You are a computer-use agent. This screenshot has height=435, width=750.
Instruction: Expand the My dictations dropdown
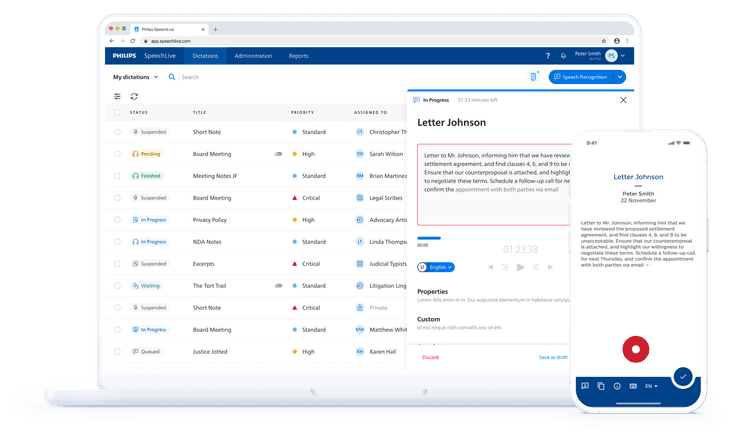click(x=135, y=77)
